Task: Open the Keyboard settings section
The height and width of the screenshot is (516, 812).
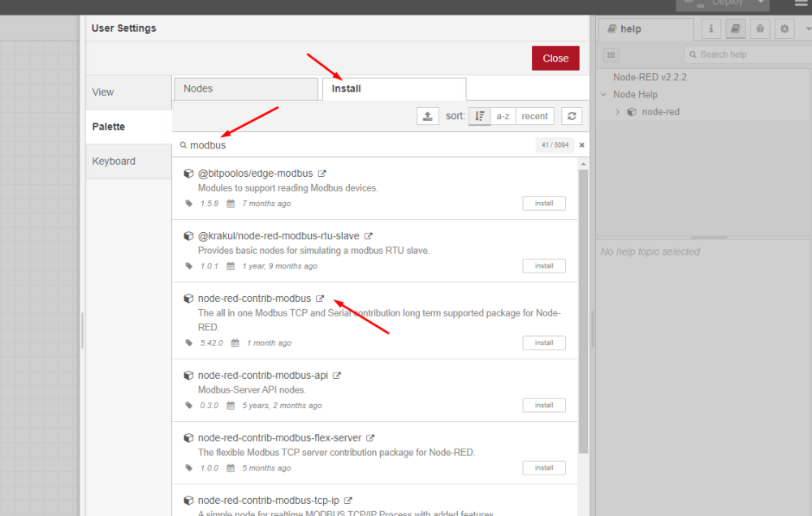Action: pyautogui.click(x=128, y=161)
